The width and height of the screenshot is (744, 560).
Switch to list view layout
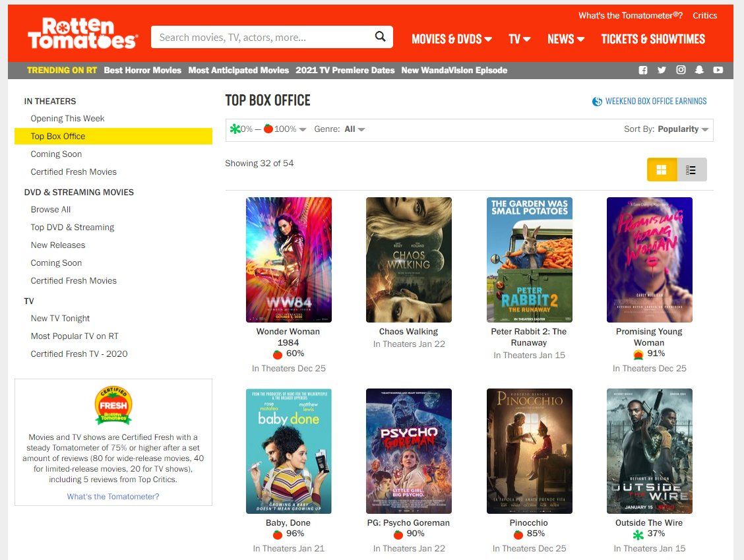point(691,170)
